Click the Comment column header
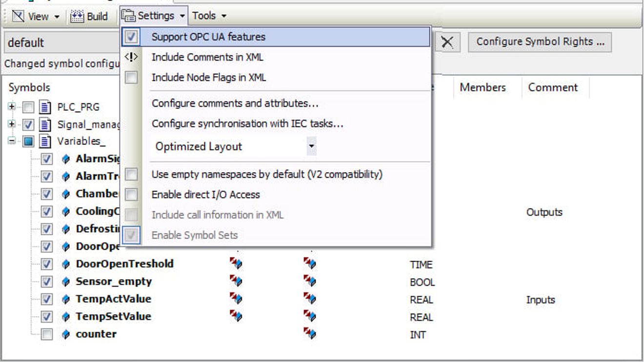Image resolution: width=644 pixels, height=362 pixels. click(x=553, y=87)
